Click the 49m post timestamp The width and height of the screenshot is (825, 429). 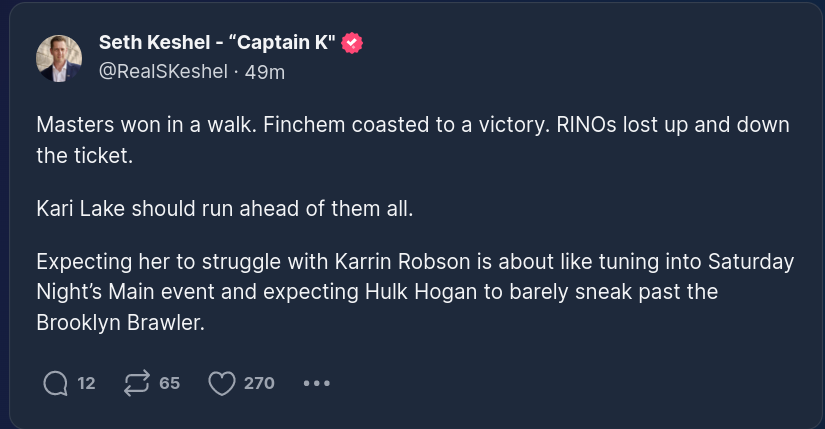point(265,71)
